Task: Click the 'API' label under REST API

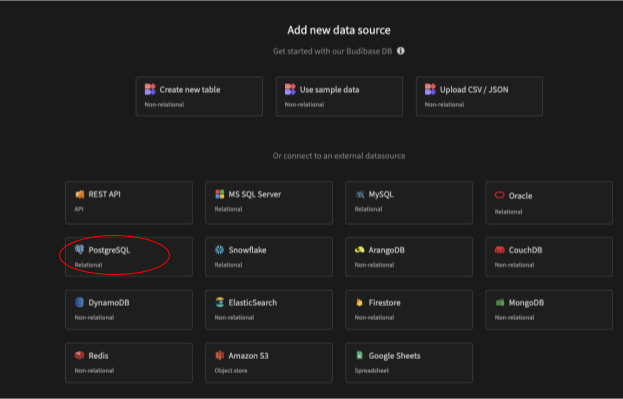Action: pos(79,209)
